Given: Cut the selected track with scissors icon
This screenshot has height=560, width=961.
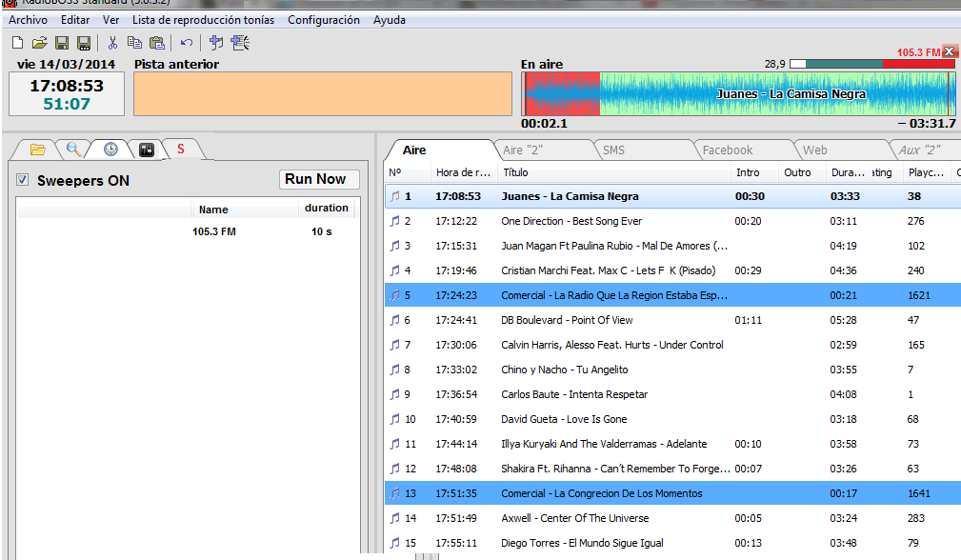Looking at the screenshot, I should [112, 42].
